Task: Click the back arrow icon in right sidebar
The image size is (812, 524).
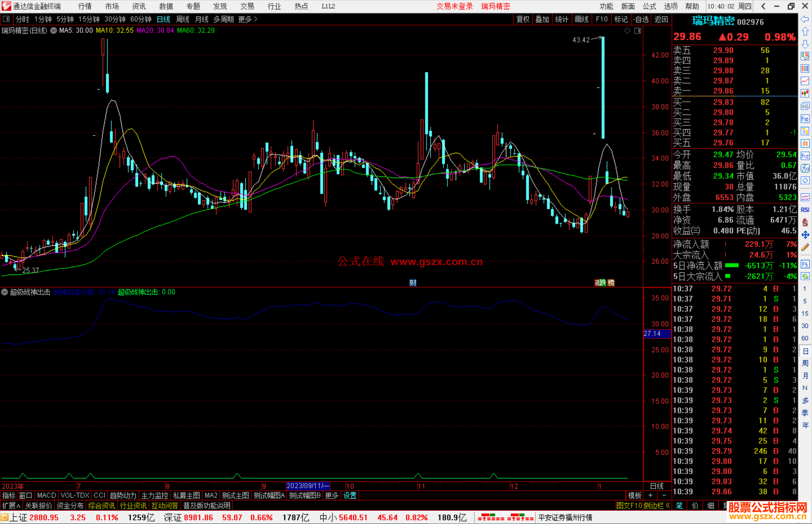Action: [x=805, y=19]
